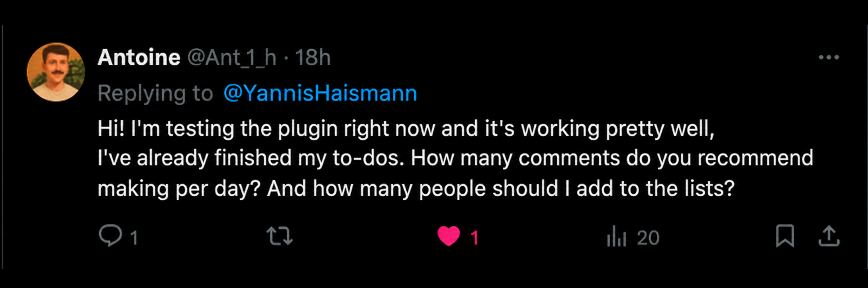The height and width of the screenshot is (288, 868).
Task: Click the view count 20
Action: [x=648, y=238]
